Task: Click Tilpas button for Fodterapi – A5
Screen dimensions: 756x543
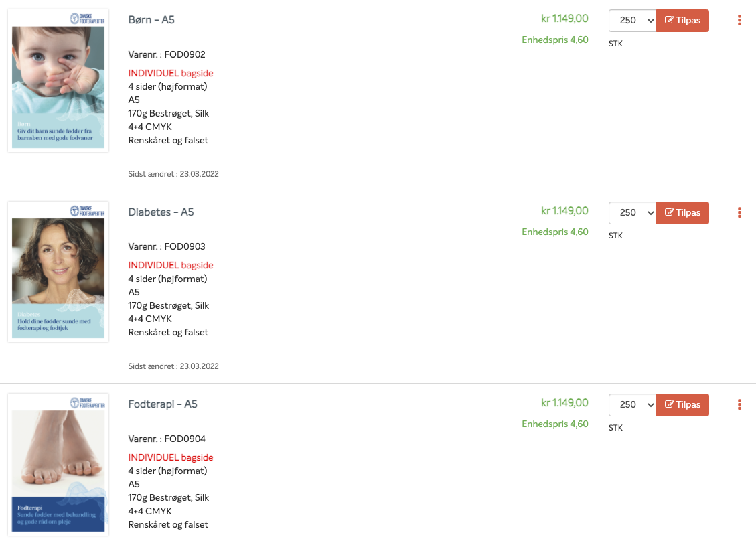Action: pos(682,405)
